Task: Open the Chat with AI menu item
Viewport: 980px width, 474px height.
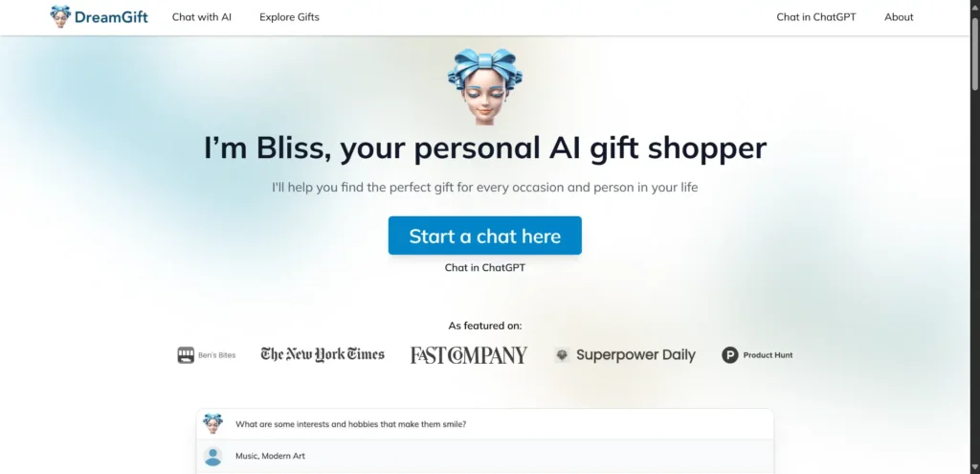Action: point(202,17)
